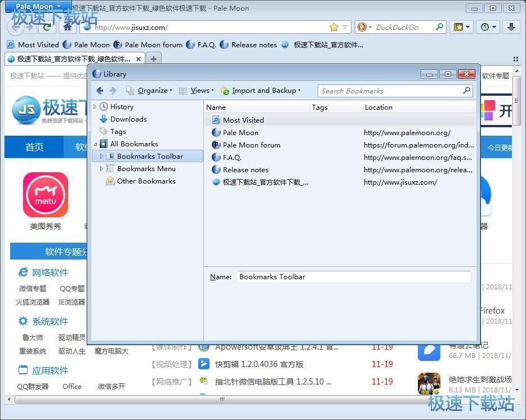
Task: Select Release notes bookmark row
Action: point(340,169)
